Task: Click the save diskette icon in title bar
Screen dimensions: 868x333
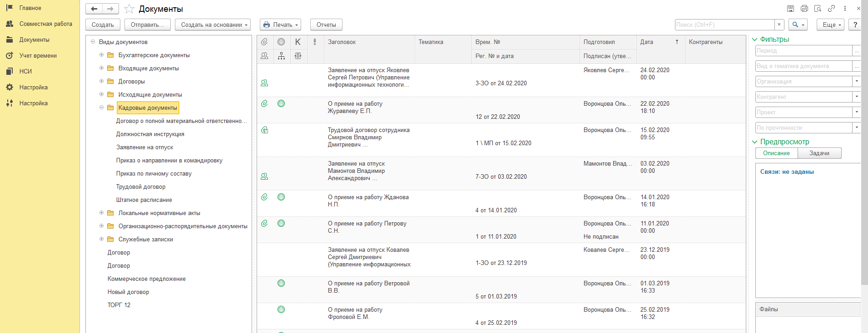Action: click(790, 9)
